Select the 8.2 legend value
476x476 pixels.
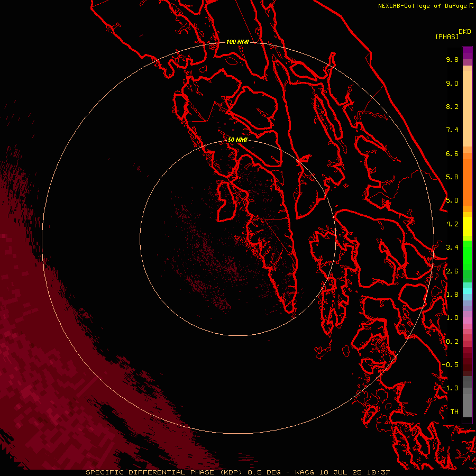452,106
